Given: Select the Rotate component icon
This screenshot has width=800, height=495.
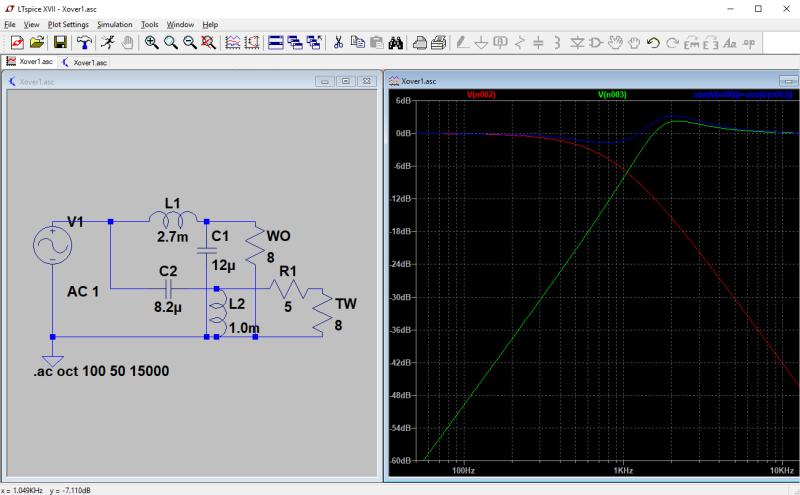Looking at the screenshot, I should 691,42.
